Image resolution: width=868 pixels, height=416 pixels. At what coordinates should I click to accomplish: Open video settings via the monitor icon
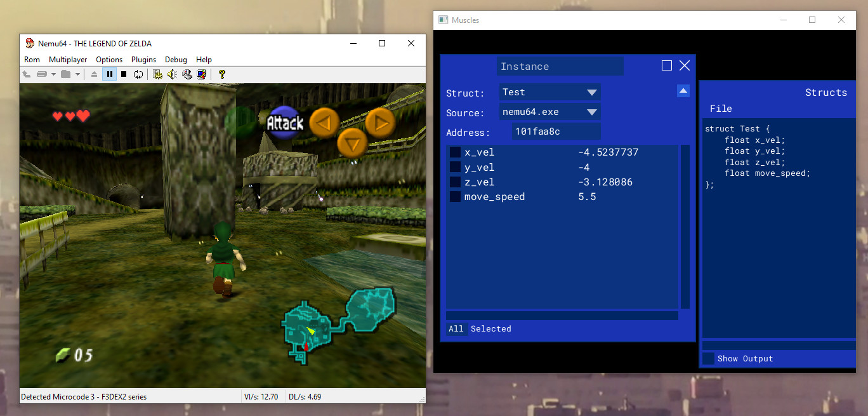(202, 74)
